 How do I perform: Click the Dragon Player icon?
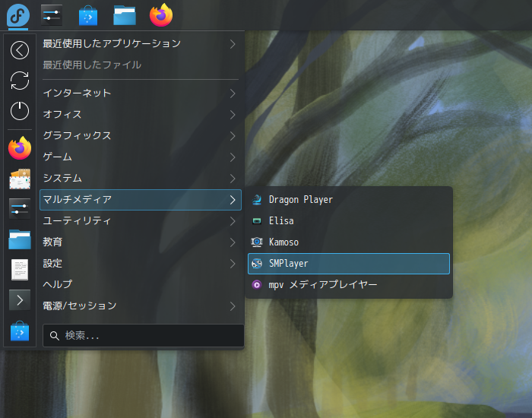point(257,199)
